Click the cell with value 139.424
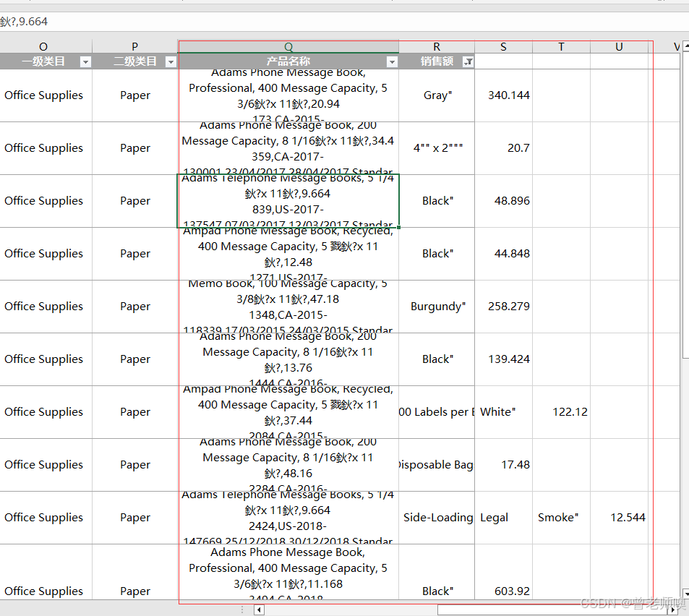Viewport: 689px width, 616px height. pos(504,359)
